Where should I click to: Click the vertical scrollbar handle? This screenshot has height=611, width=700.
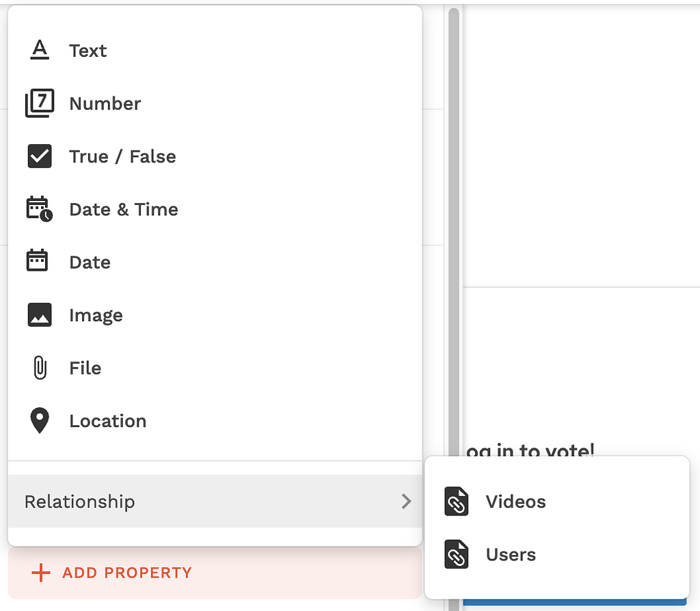click(451, 226)
